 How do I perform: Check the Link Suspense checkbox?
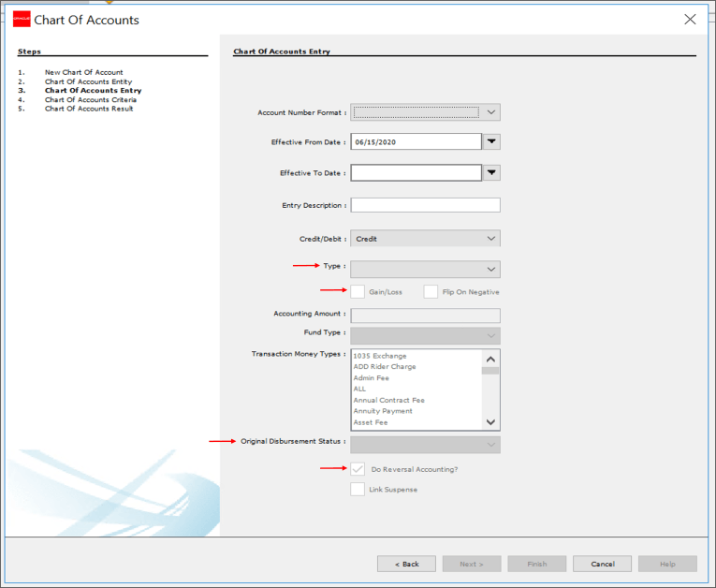click(358, 489)
